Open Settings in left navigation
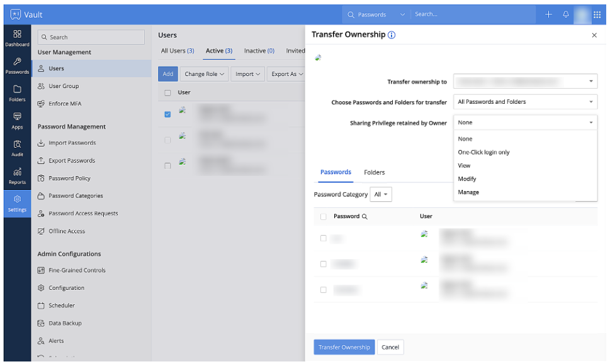610x364 pixels. click(x=17, y=204)
